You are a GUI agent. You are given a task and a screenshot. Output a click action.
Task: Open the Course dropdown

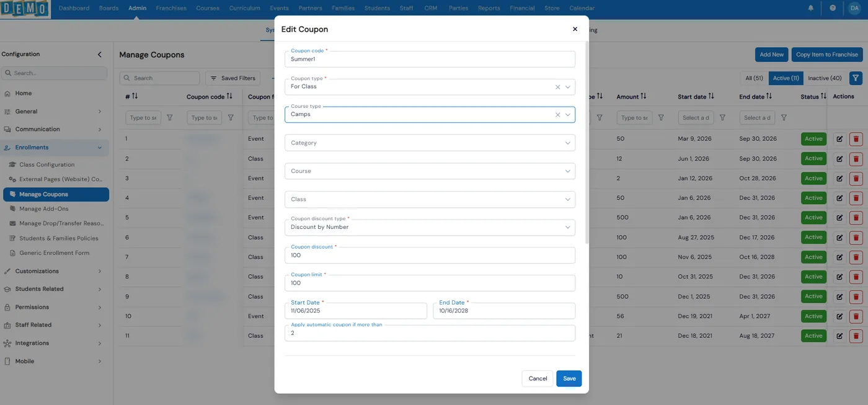coord(430,171)
